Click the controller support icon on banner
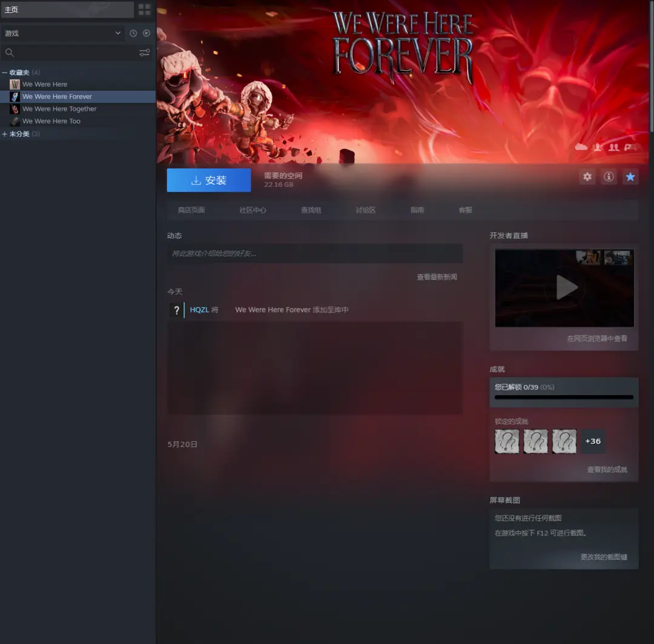Image resolution: width=654 pixels, height=644 pixels. coord(630,147)
